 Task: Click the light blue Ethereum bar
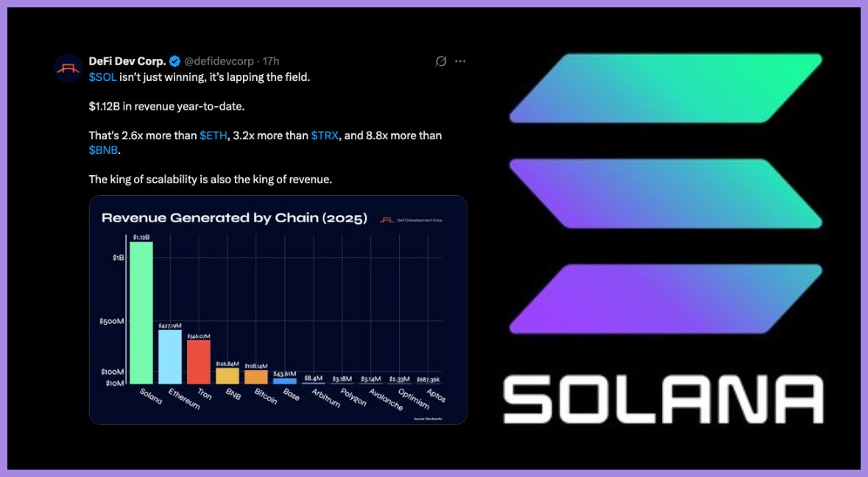tap(170, 356)
